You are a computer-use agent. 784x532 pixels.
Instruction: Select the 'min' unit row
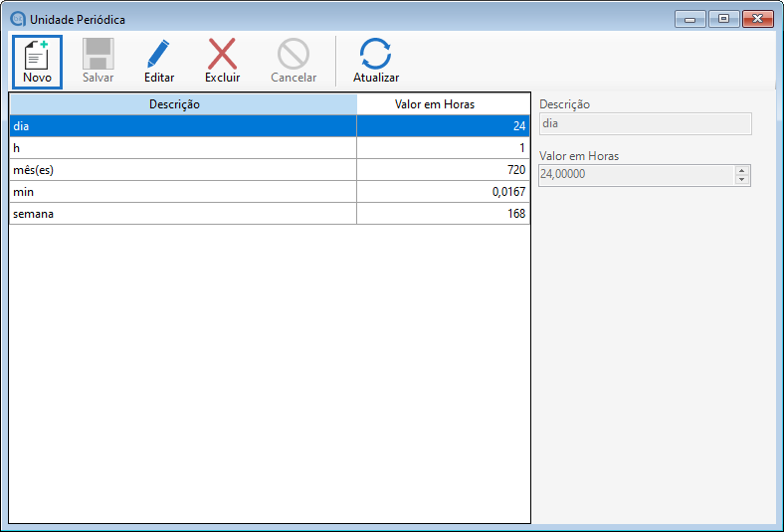(183, 192)
